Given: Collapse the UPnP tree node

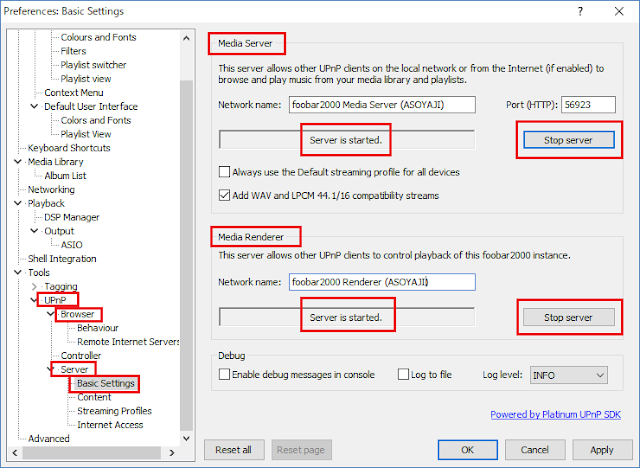Looking at the screenshot, I should coord(33,300).
